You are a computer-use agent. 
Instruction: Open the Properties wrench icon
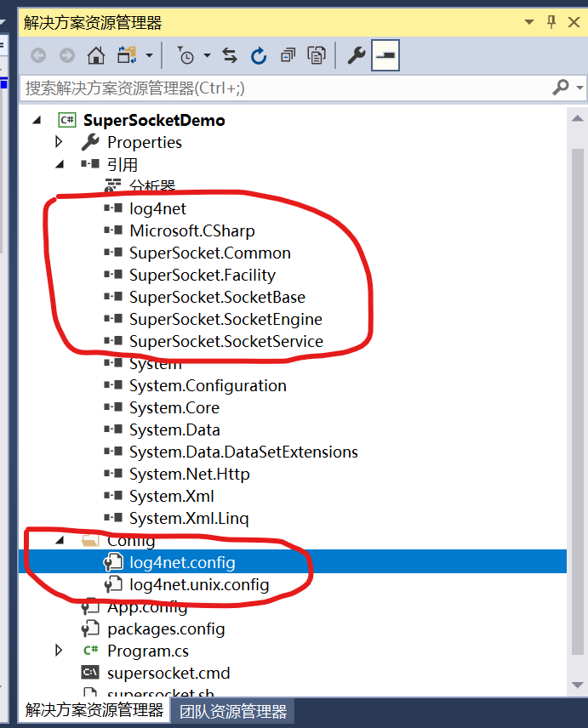[x=356, y=54]
